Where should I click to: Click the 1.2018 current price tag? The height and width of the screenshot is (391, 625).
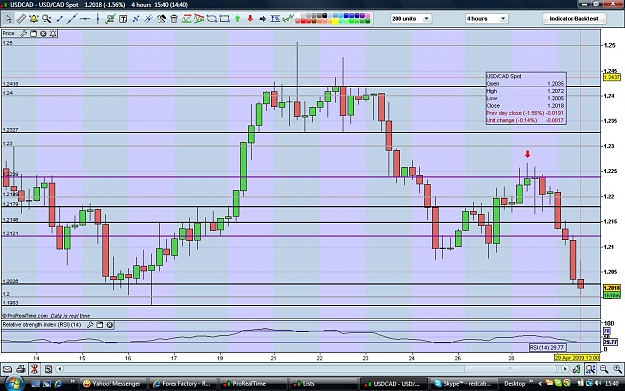coord(612,288)
